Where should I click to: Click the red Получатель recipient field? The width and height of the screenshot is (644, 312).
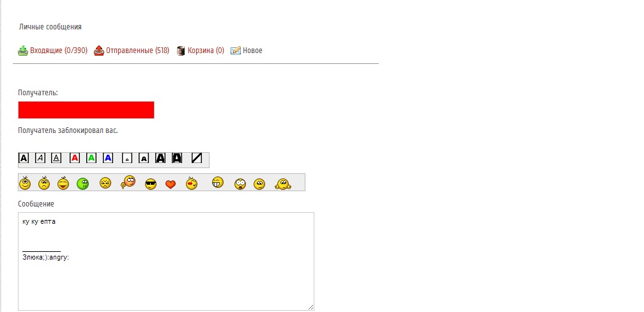click(x=86, y=110)
